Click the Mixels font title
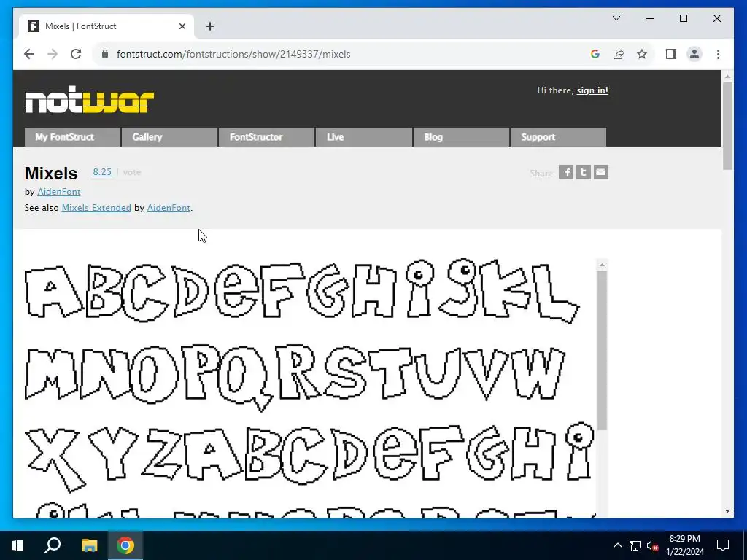 (51, 174)
